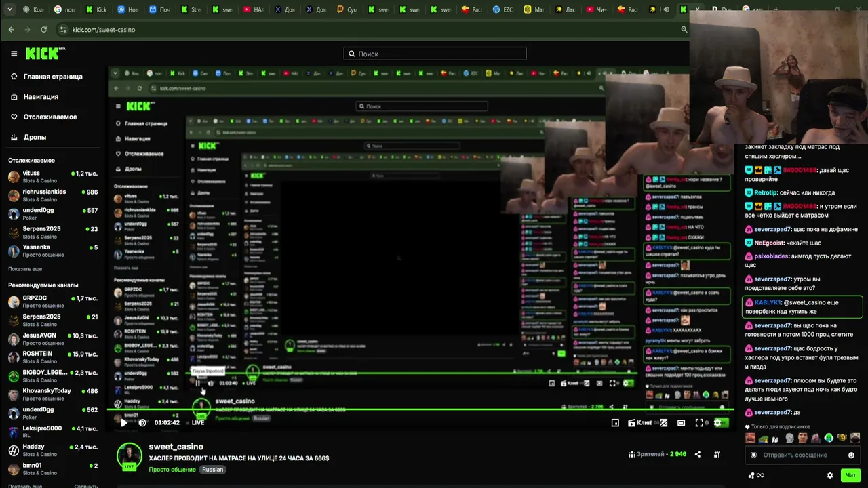
Task: Click the mini-player icon in player controls
Action: pyautogui.click(x=615, y=422)
